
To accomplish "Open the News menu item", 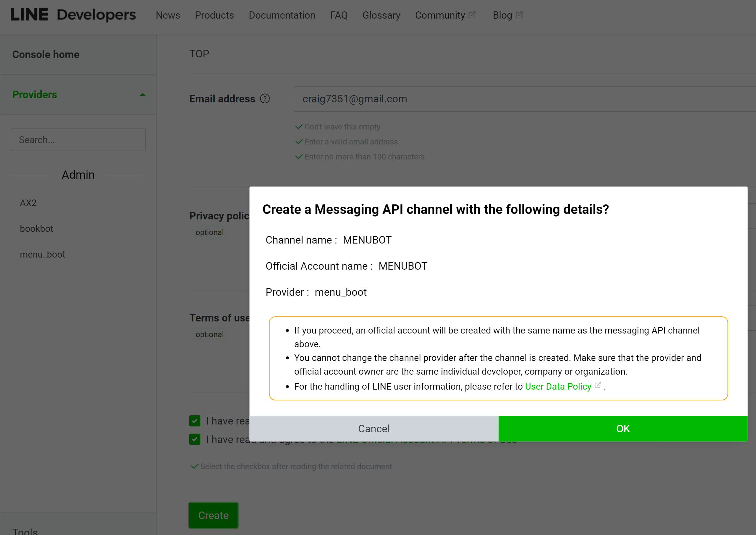I will [x=167, y=15].
